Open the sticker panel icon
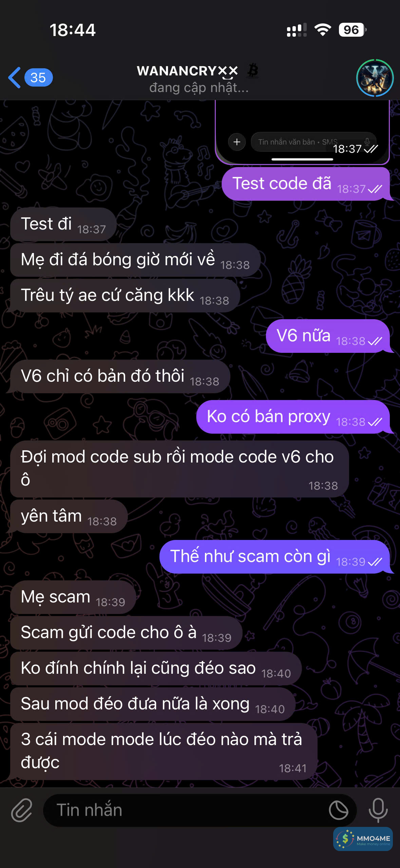The width and height of the screenshot is (400, 868). 339,810
